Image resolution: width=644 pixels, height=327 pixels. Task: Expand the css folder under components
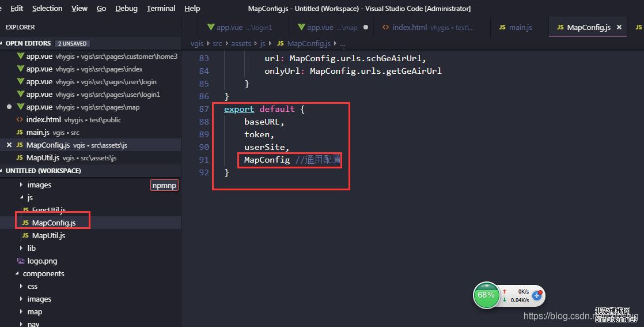[21, 286]
